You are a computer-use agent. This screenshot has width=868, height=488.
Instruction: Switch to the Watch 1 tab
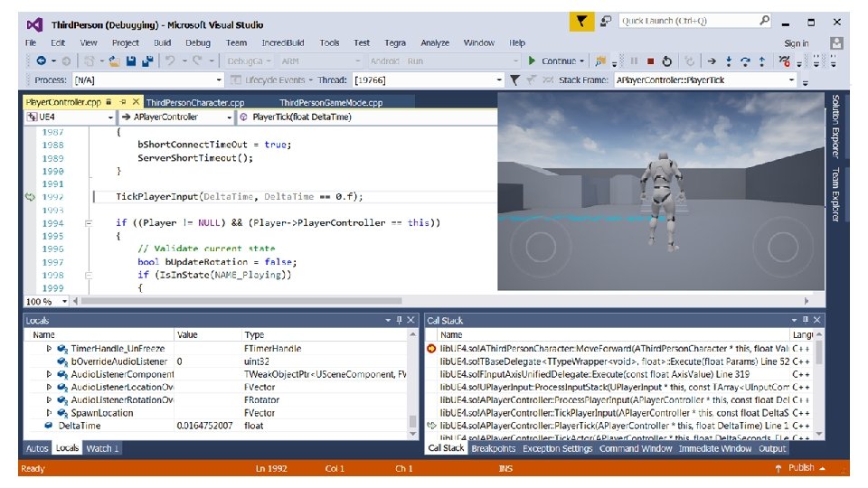point(102,448)
